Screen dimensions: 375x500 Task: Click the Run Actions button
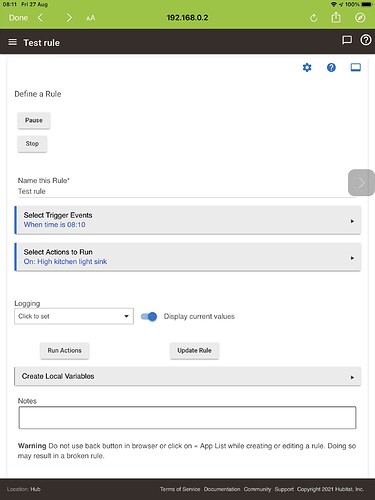[x=64, y=351]
